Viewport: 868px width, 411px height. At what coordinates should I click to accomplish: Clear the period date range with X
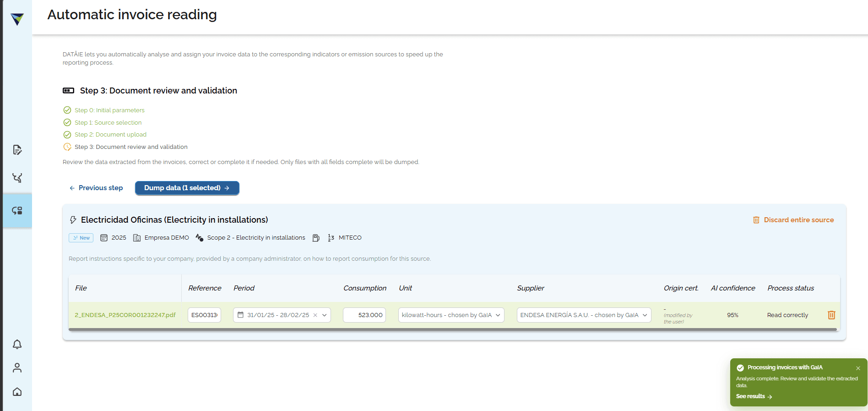coord(315,315)
